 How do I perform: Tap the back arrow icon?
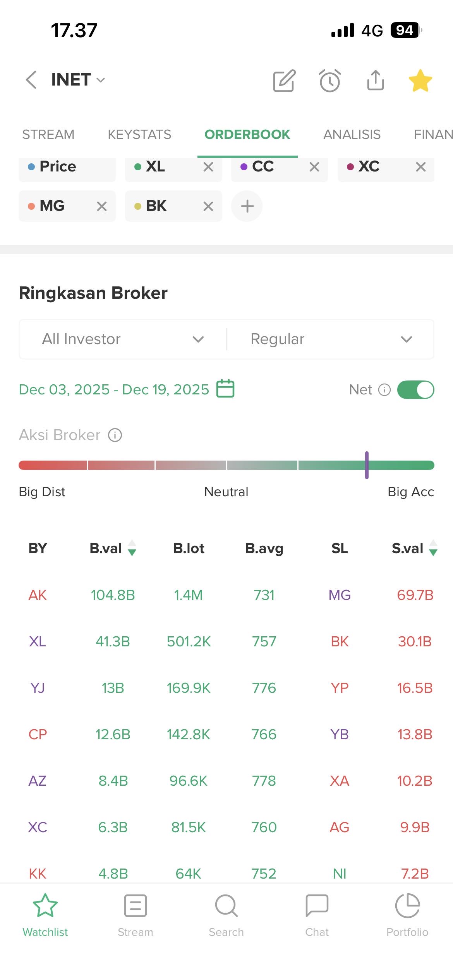click(31, 80)
